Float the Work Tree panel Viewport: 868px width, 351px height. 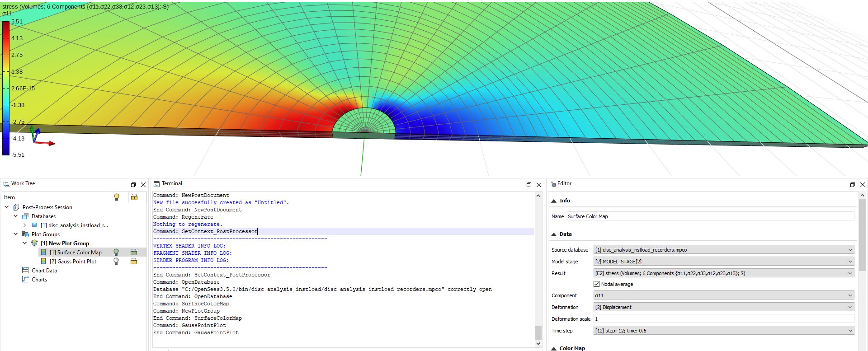point(133,185)
